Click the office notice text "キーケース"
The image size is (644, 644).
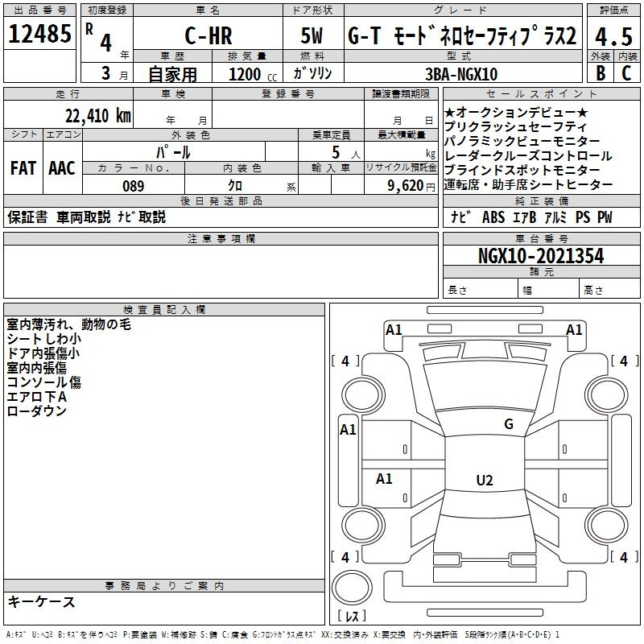(x=41, y=601)
